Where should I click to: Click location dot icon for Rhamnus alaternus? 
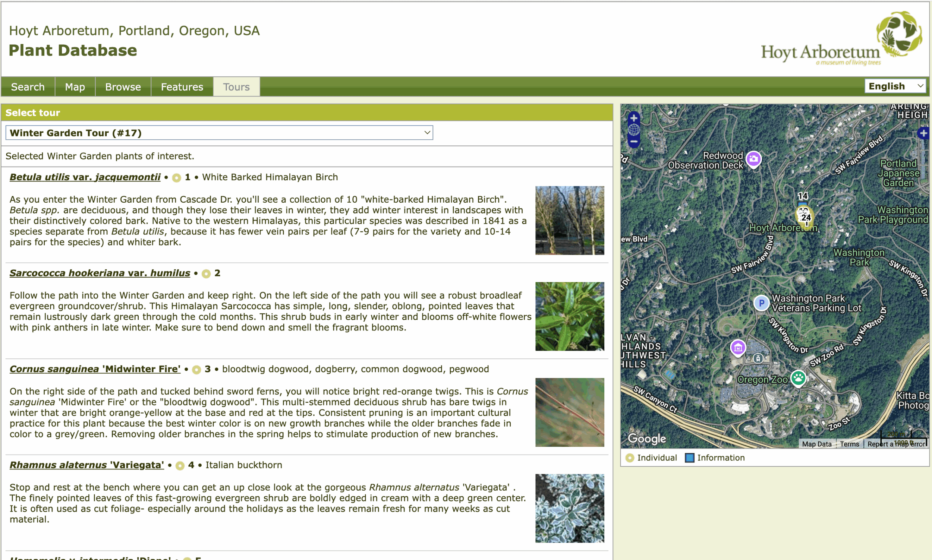click(180, 466)
